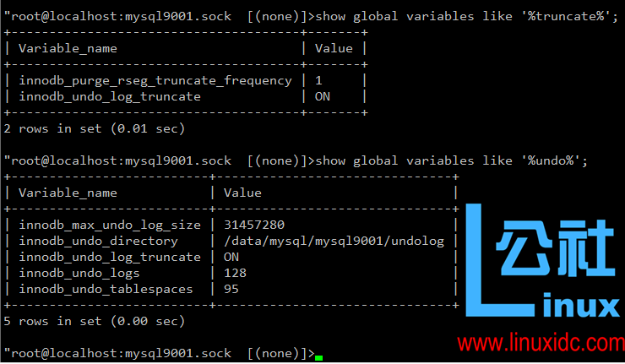The image size is (625, 364).
Task: Click the last mysql9001.sock prompt line
Action: coord(160,354)
